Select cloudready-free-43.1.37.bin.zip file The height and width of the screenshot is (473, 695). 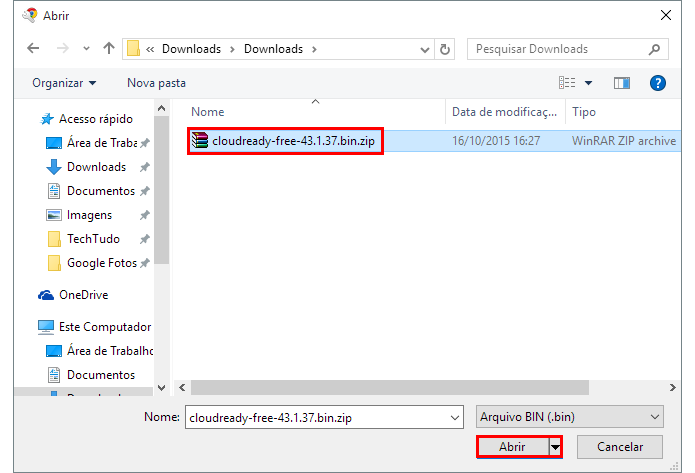[293, 141]
